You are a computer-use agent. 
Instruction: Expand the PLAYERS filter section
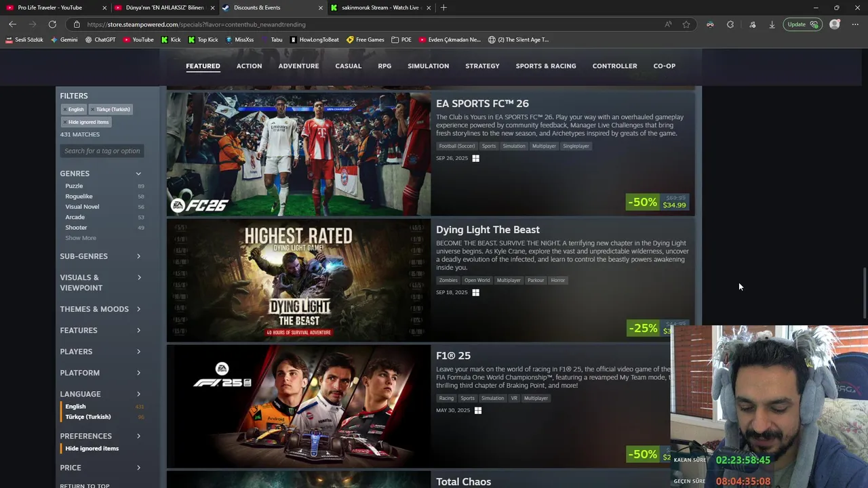coord(102,352)
